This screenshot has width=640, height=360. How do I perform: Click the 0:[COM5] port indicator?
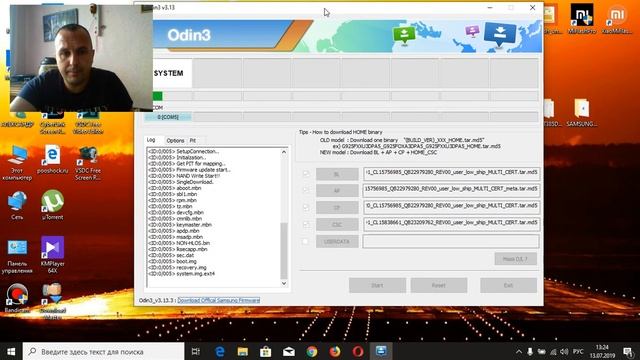click(168, 117)
